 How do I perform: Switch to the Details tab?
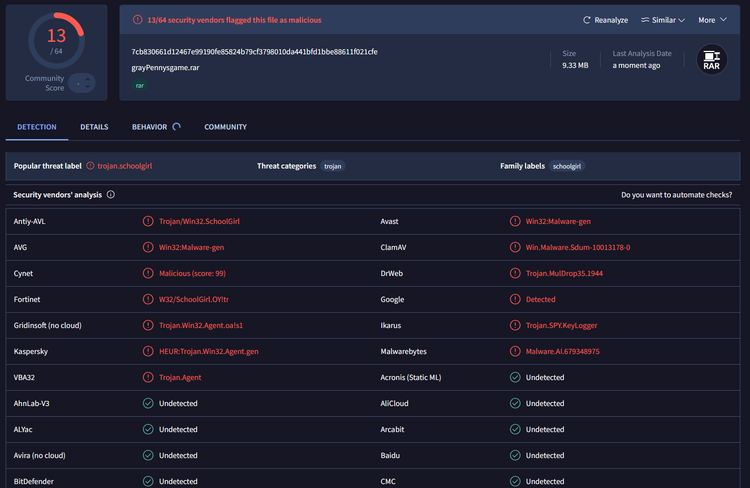(x=94, y=127)
